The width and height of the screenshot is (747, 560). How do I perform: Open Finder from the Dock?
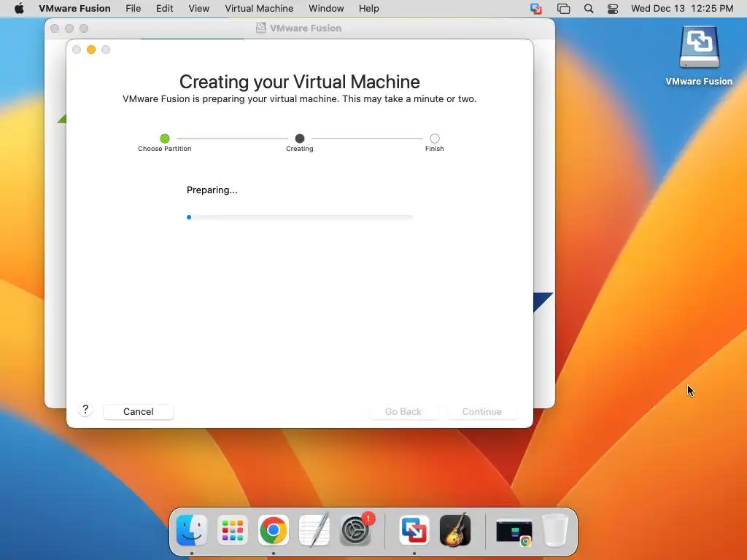coord(192,530)
